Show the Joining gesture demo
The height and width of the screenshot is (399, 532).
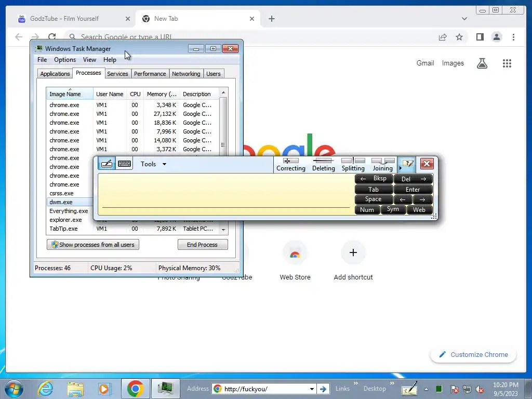coord(383,165)
